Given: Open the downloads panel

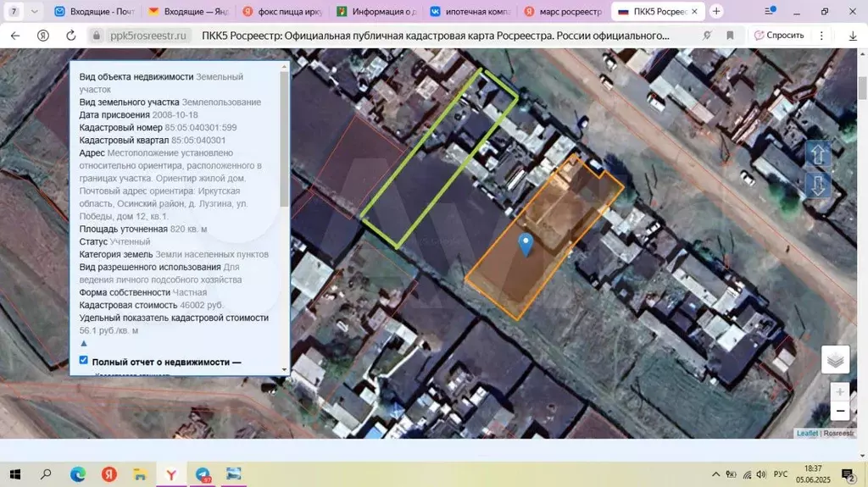Looking at the screenshot, I should pyautogui.click(x=853, y=36).
